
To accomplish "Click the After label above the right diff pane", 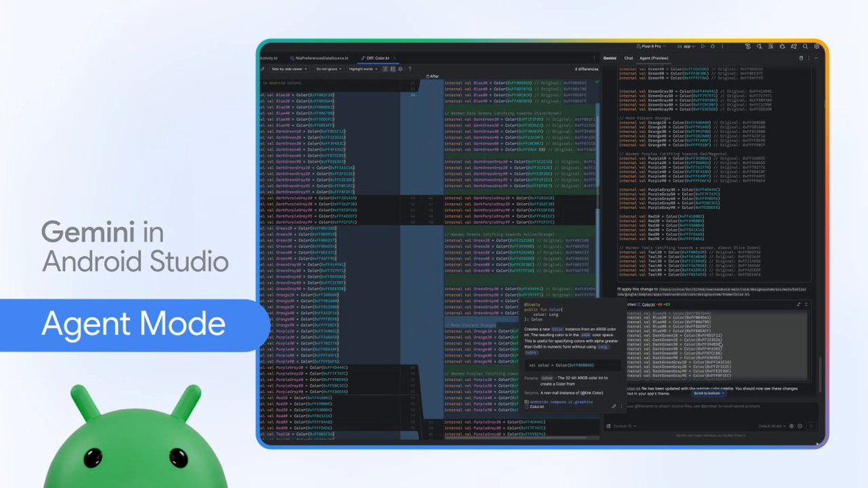I will pos(434,76).
